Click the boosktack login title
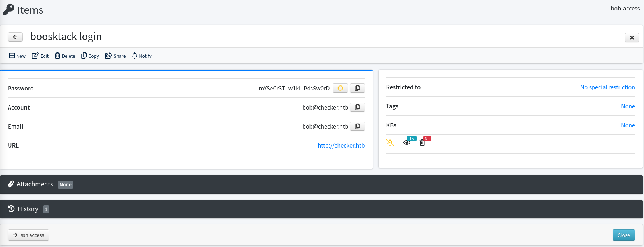The image size is (644, 247). click(66, 37)
